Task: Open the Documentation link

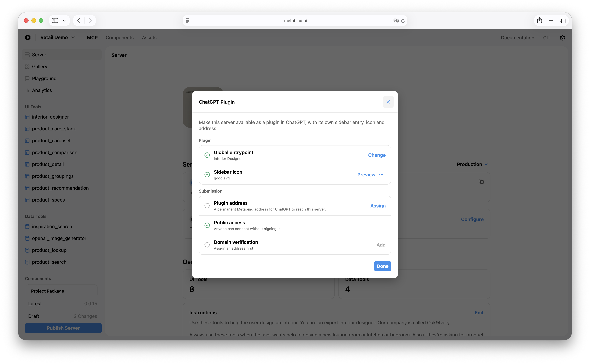Action: pos(517,38)
